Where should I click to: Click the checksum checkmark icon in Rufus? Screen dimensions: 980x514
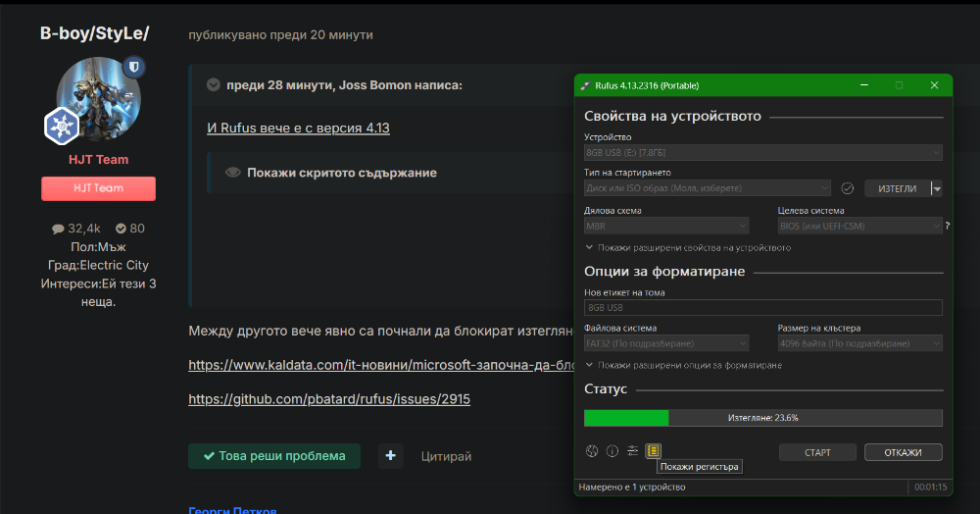(x=848, y=188)
